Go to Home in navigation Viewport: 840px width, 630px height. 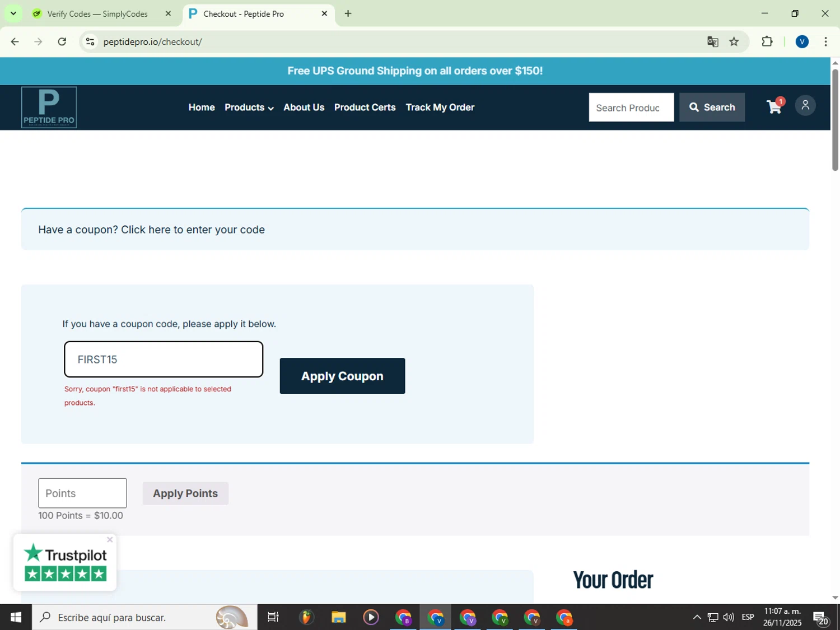[x=202, y=107]
